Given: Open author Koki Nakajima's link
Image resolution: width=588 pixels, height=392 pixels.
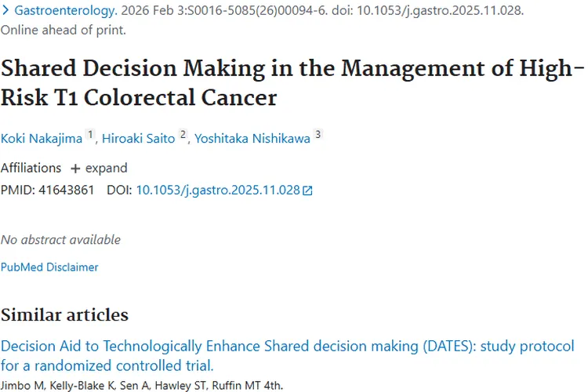Looking at the screenshot, I should tap(42, 139).
